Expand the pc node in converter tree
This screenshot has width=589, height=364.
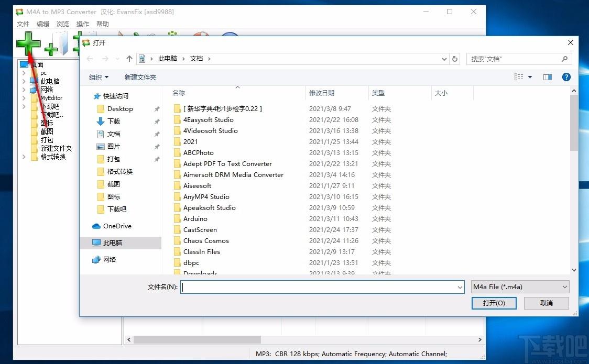pyautogui.click(x=24, y=73)
